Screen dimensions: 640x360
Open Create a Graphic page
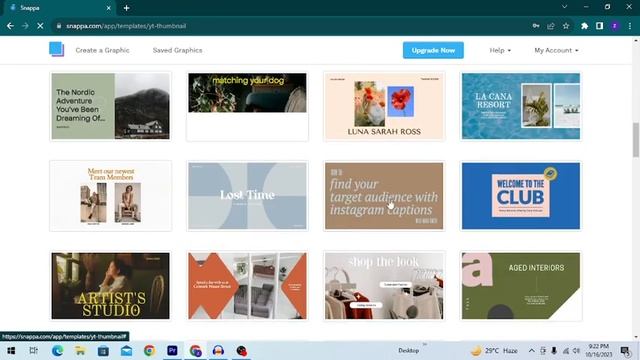click(x=102, y=50)
